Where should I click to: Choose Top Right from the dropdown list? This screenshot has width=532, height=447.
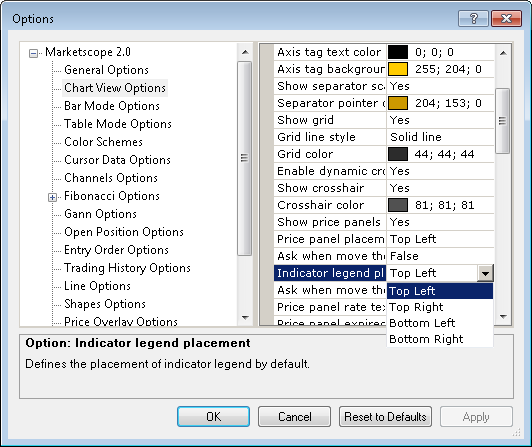coord(440,307)
